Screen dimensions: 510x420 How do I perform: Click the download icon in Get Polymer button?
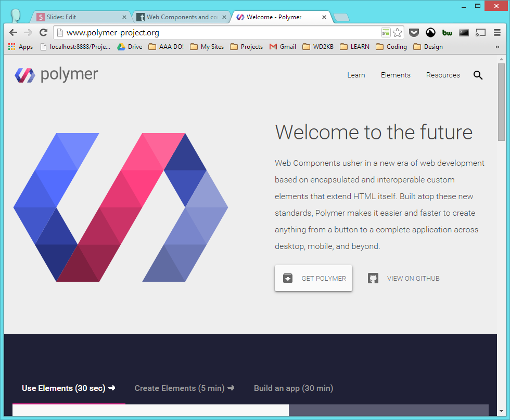point(287,279)
